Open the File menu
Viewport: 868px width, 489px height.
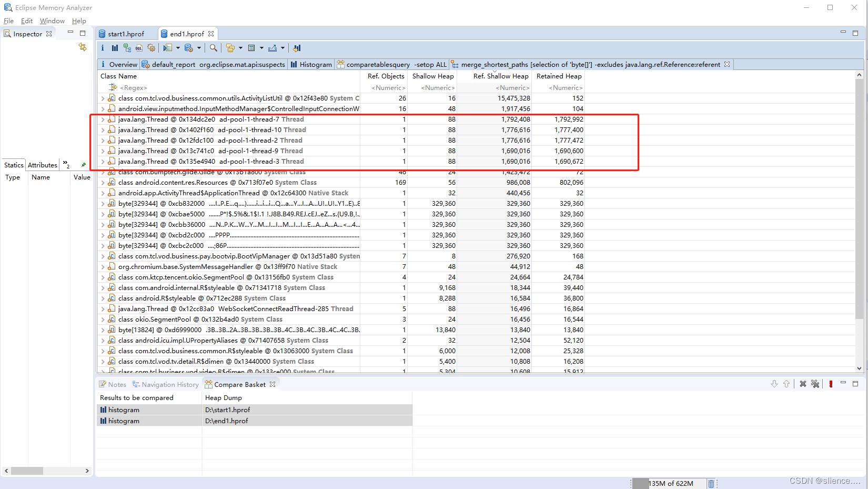click(x=8, y=21)
